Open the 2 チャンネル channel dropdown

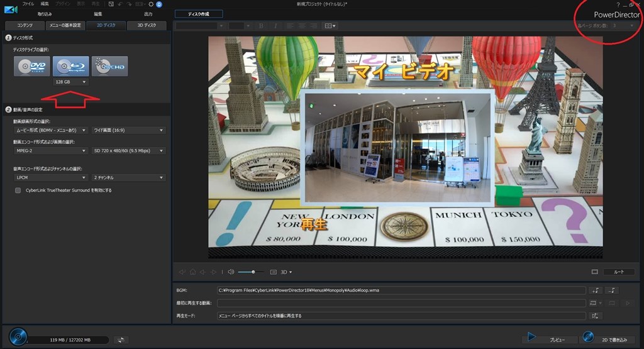click(128, 177)
